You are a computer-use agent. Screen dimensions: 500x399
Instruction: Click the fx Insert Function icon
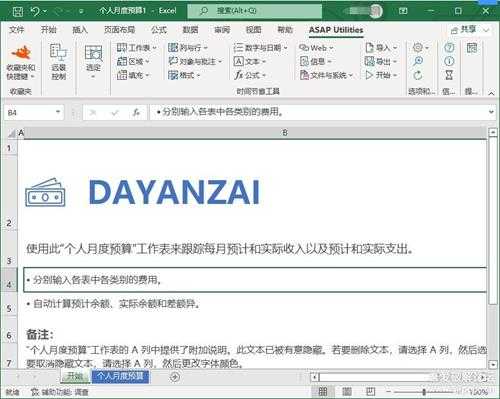[x=136, y=113]
